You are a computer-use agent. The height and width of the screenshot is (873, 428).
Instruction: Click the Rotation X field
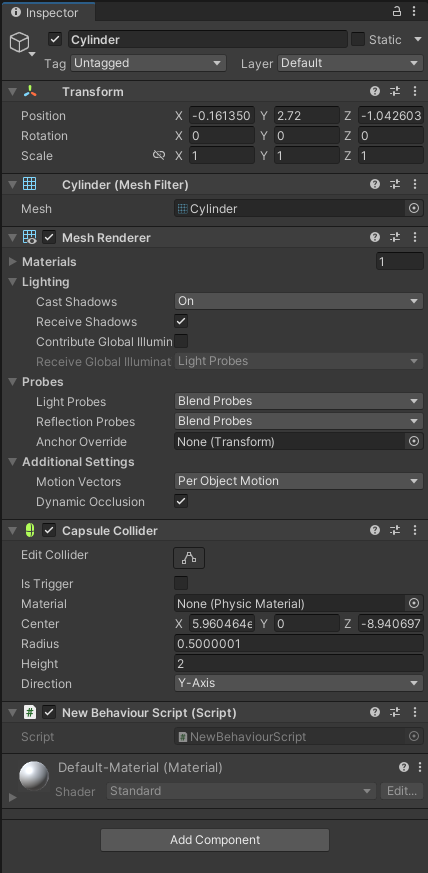(222, 136)
